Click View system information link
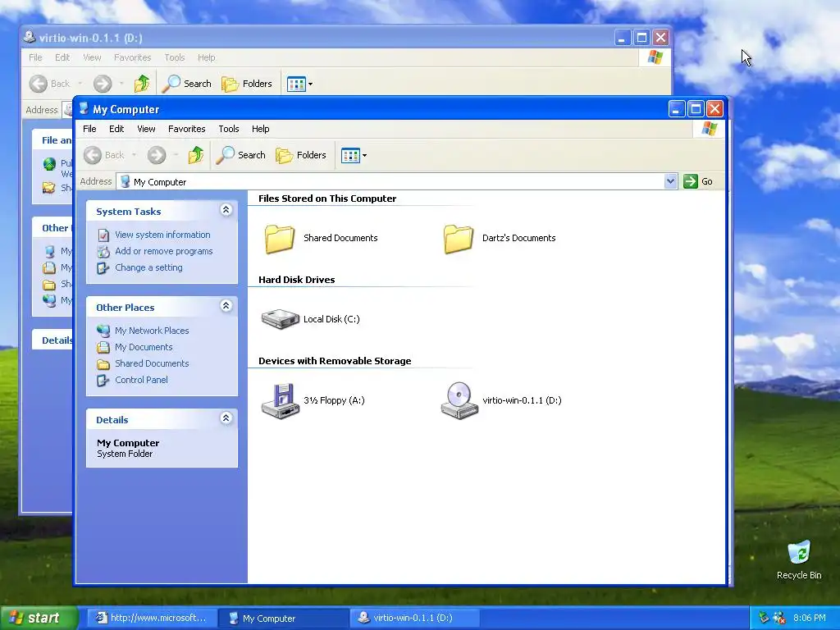 point(162,235)
